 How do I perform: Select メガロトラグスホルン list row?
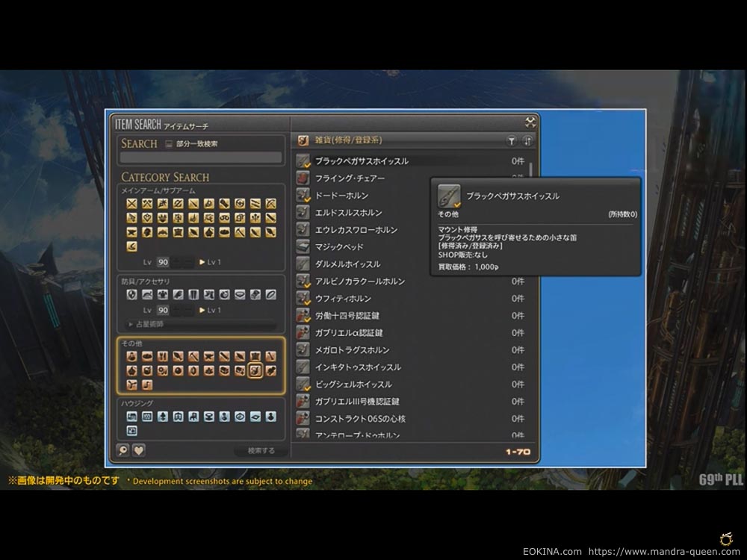tap(411, 350)
